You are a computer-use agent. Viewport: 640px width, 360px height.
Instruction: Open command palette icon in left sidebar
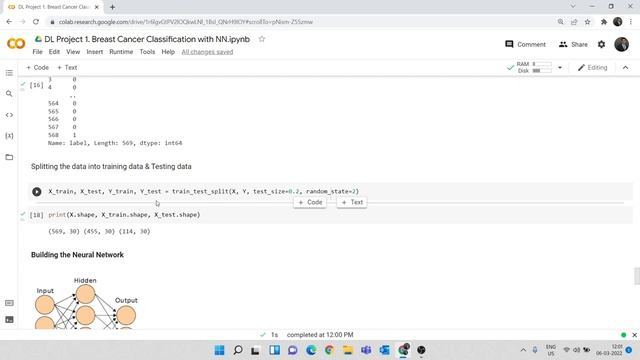(9, 303)
